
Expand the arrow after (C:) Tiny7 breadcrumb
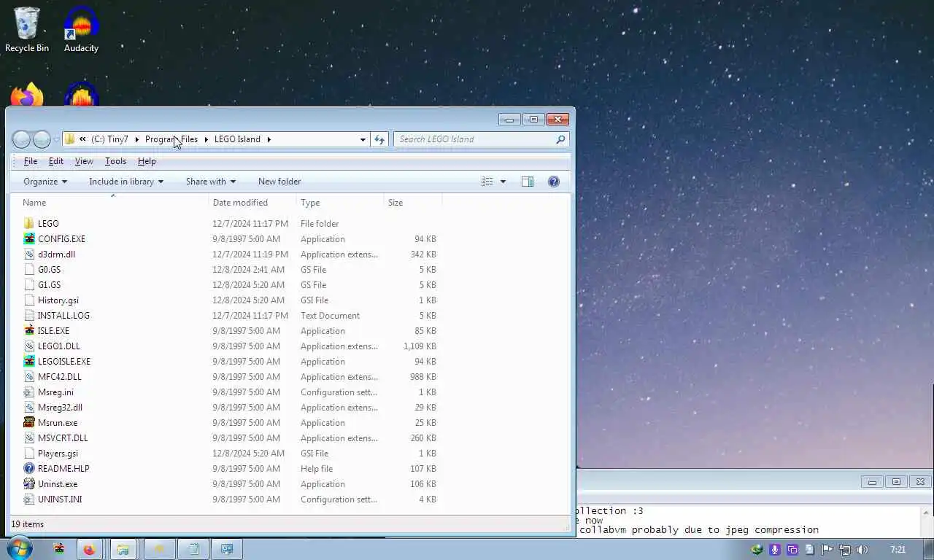coord(136,139)
